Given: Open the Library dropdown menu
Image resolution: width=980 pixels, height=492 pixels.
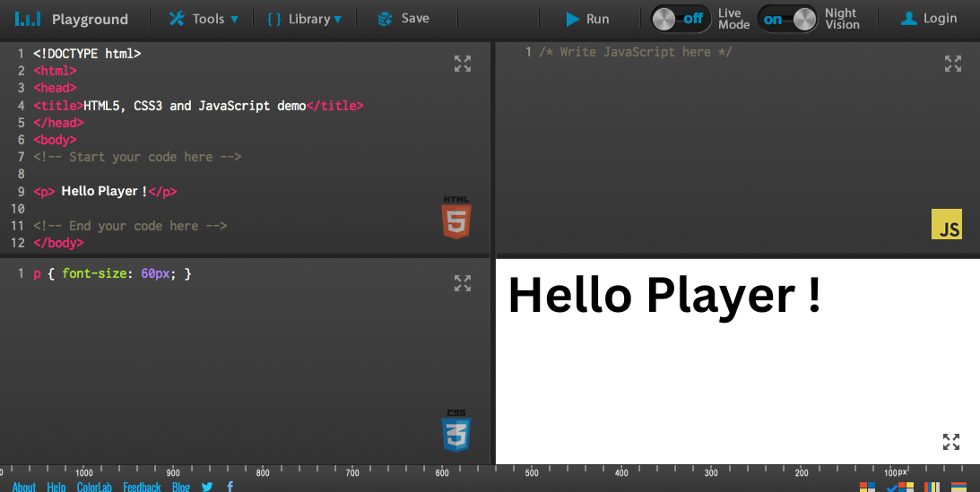Looking at the screenshot, I should (x=304, y=19).
